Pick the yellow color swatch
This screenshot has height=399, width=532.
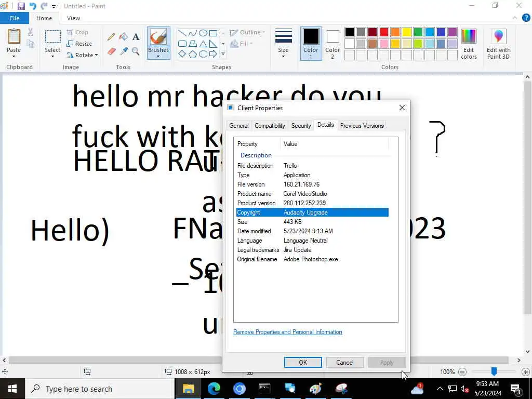(406, 32)
